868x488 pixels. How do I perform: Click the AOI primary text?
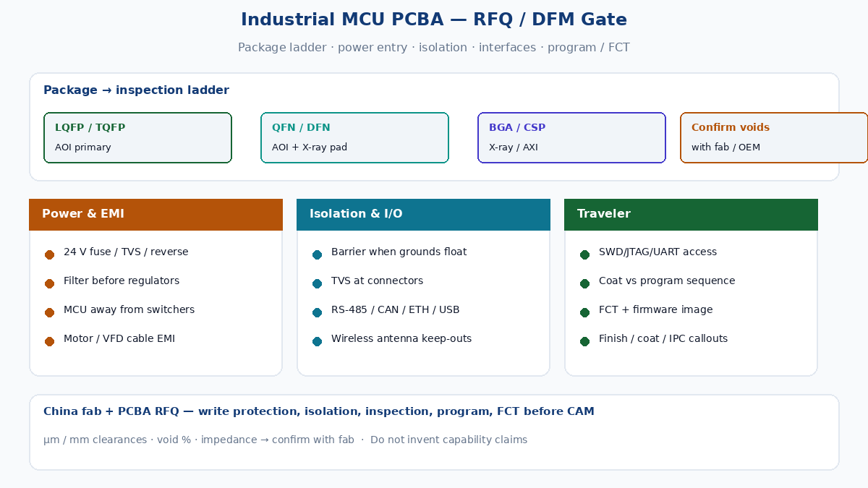coord(83,147)
